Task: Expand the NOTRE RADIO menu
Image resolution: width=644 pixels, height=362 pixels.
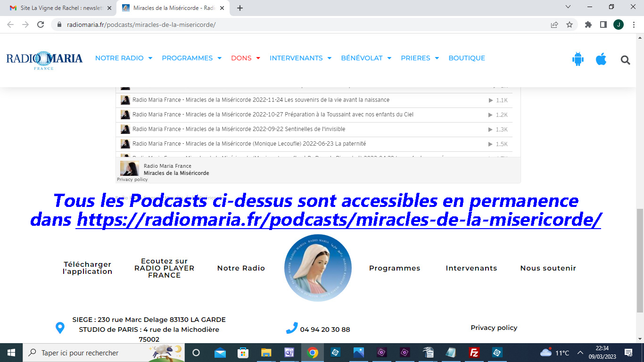Action: 124,58
